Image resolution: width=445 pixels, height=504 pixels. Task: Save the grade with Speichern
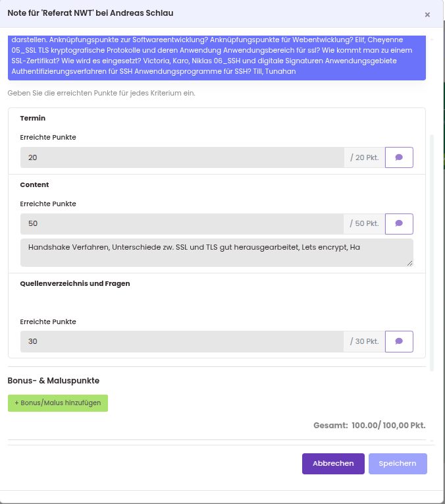click(x=398, y=464)
